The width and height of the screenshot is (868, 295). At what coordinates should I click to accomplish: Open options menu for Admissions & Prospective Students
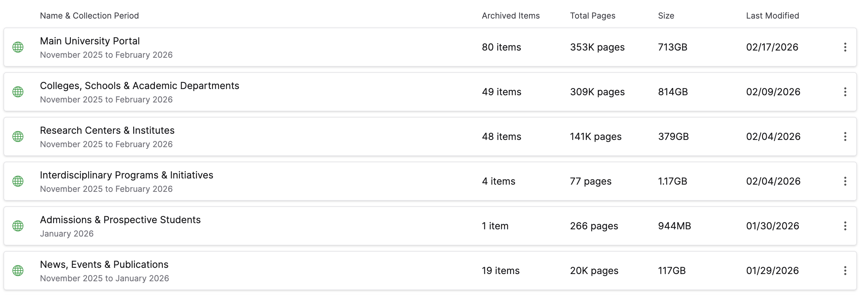tap(845, 226)
